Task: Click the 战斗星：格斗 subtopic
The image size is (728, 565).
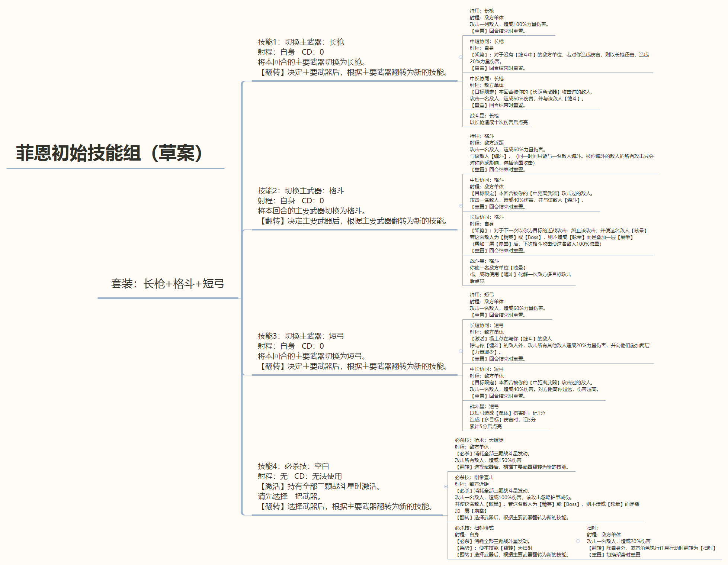Action: 520,271
